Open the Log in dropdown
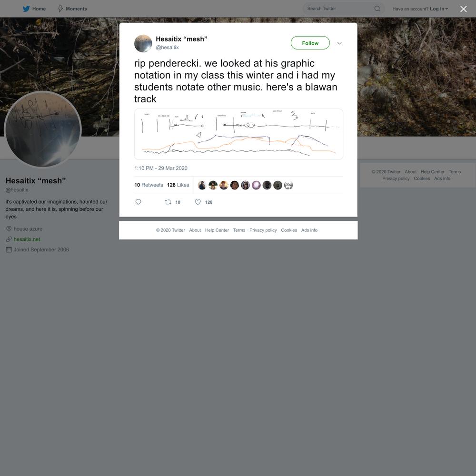 coord(439,9)
